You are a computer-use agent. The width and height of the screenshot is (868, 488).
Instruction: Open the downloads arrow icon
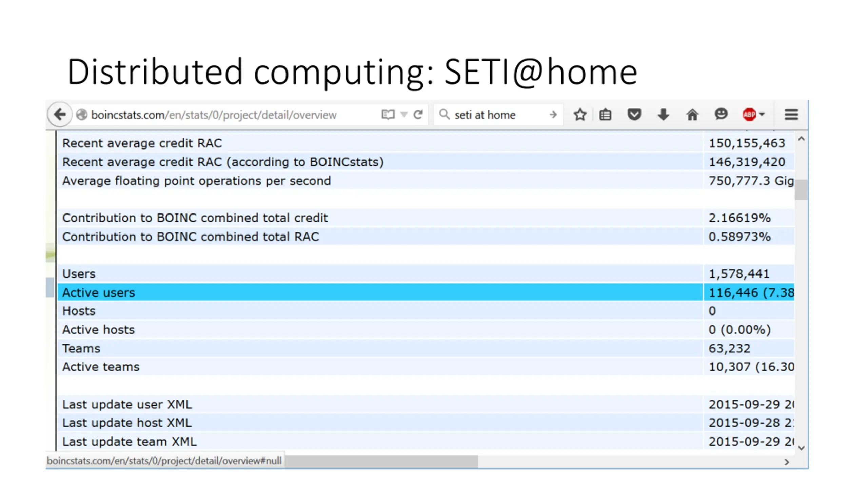click(x=663, y=115)
